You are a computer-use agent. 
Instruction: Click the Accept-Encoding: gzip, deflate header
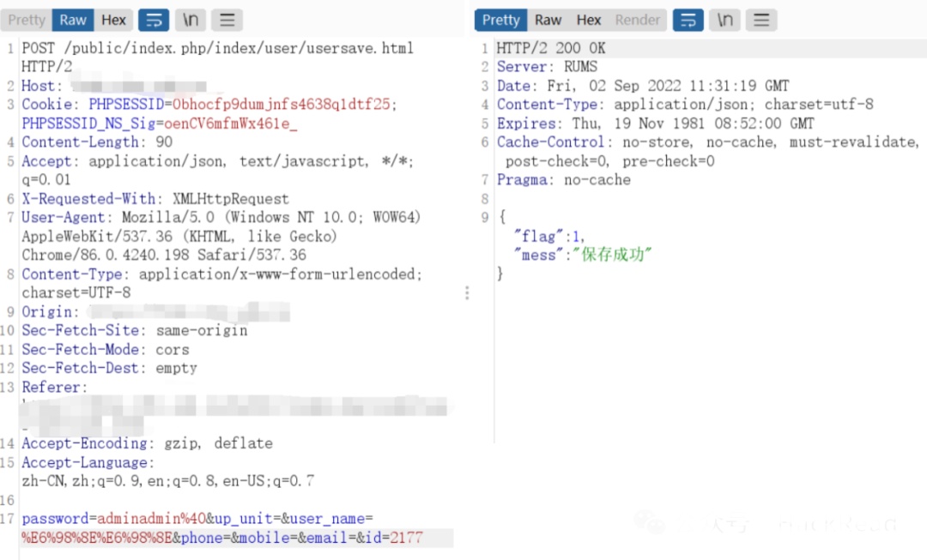pyautogui.click(x=148, y=443)
